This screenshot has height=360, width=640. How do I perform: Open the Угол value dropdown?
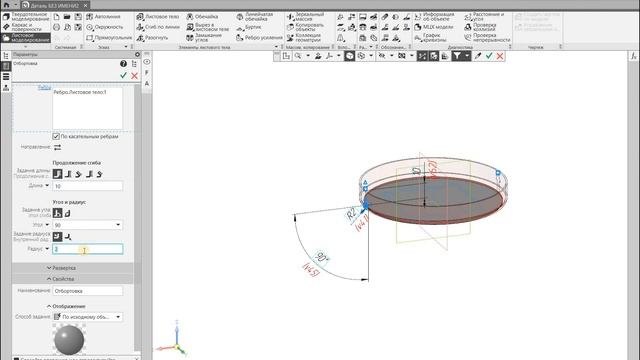(118, 225)
